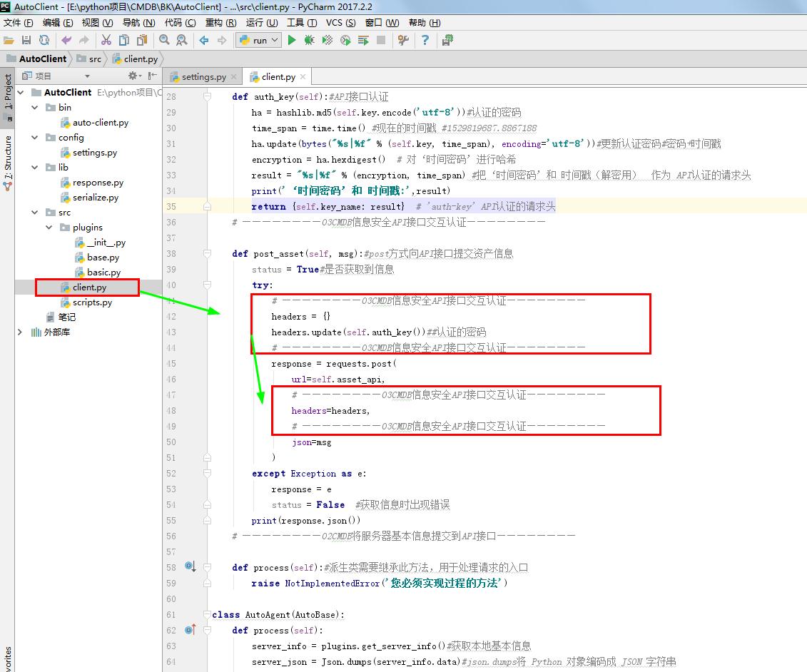Run with coverage icon
The width and height of the screenshot is (807, 672).
pyautogui.click(x=328, y=40)
